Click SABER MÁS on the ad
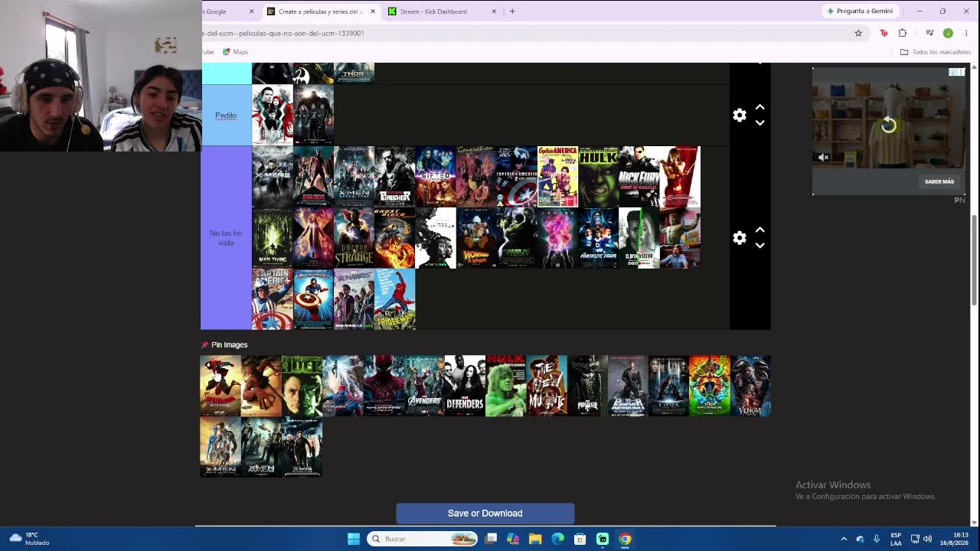980x551 pixels. [939, 182]
